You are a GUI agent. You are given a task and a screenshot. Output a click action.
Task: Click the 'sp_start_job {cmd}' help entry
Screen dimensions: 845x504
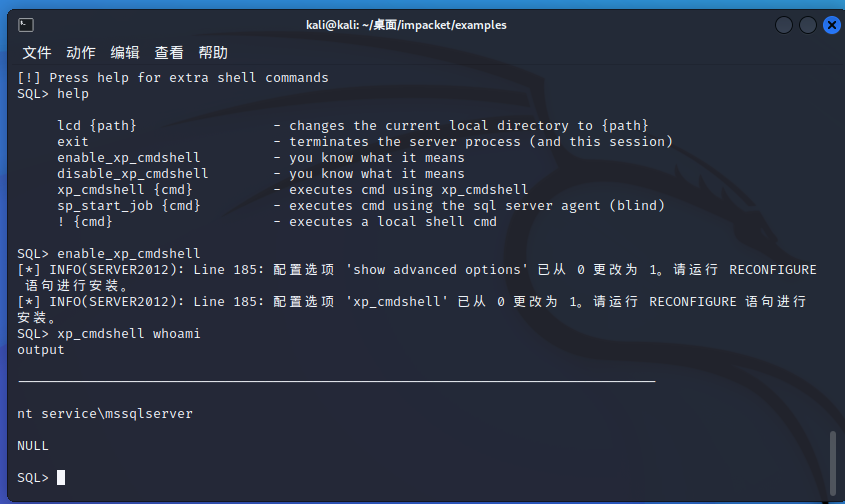point(128,205)
